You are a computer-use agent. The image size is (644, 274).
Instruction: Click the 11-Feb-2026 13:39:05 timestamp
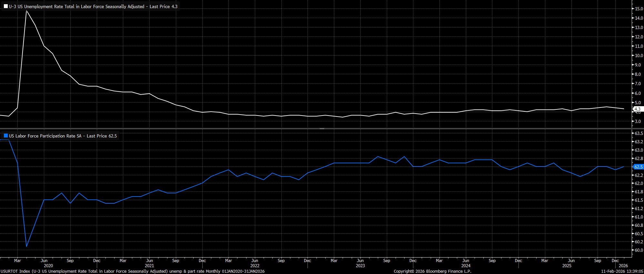click(622, 271)
